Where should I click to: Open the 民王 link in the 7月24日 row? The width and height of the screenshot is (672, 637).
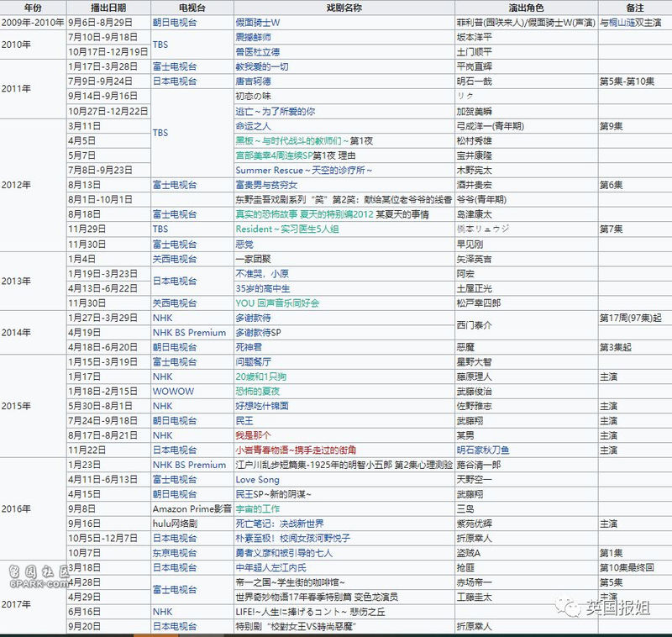click(244, 421)
